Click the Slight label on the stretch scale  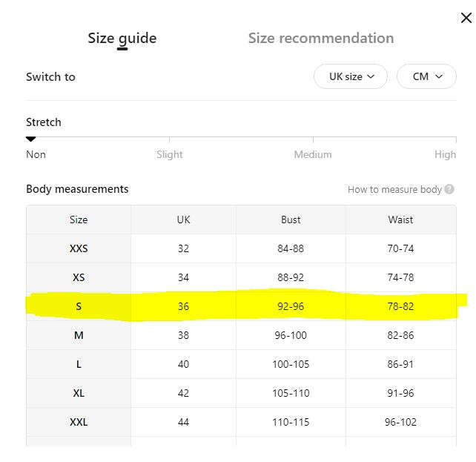point(169,154)
